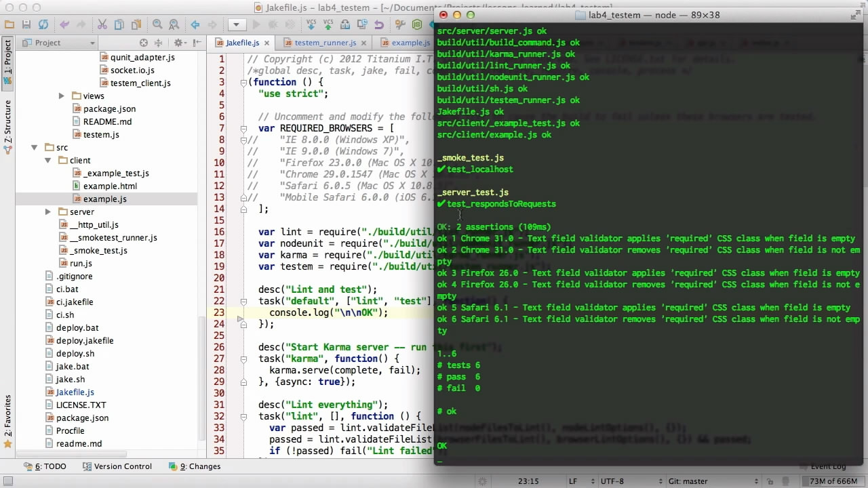
Task: Click the Collapse All icon in Project panel
Action: pos(158,43)
